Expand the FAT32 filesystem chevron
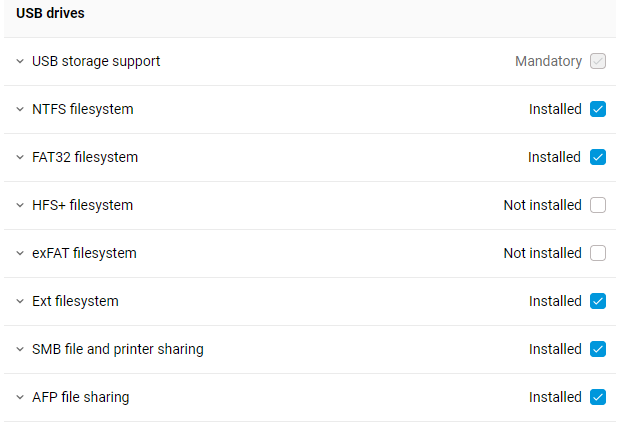This screenshot has height=425, width=621. (x=20, y=157)
